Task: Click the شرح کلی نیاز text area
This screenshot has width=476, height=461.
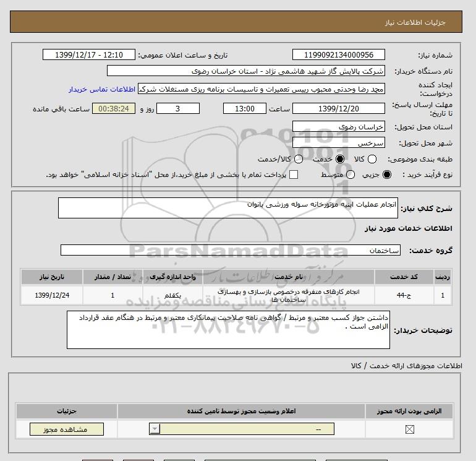Action: pyautogui.click(x=227, y=208)
